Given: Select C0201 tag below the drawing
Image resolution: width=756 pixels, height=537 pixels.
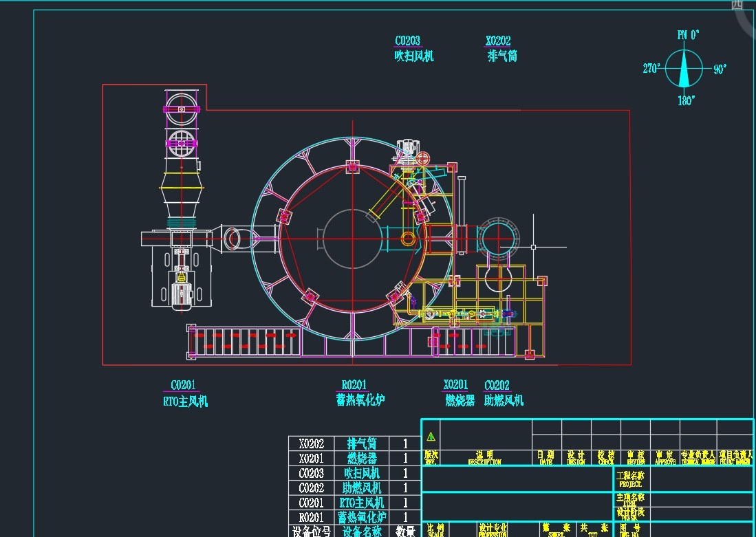Looking at the screenshot, I should (x=183, y=384).
